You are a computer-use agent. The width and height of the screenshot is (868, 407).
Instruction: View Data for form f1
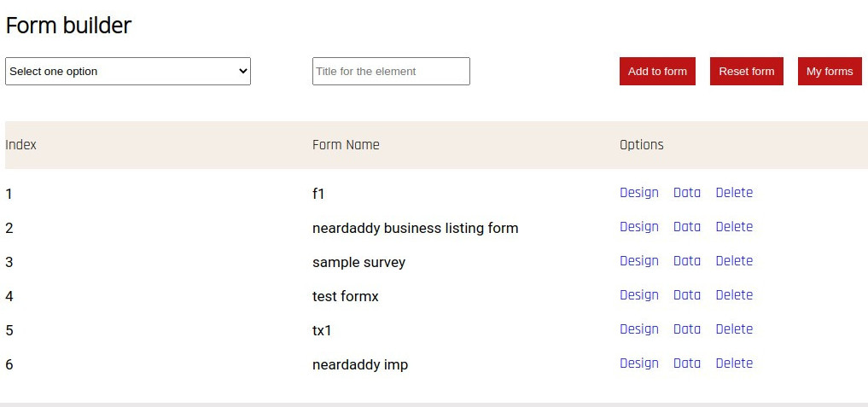click(686, 193)
